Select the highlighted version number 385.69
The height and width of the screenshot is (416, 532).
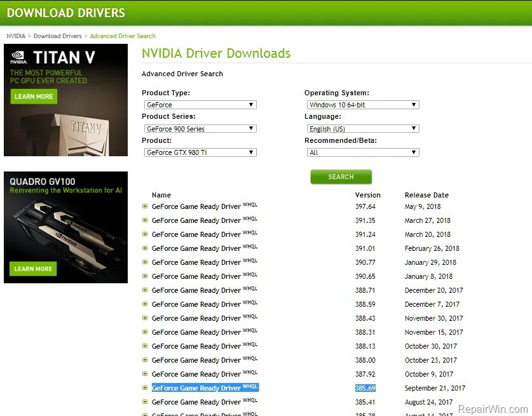click(365, 388)
